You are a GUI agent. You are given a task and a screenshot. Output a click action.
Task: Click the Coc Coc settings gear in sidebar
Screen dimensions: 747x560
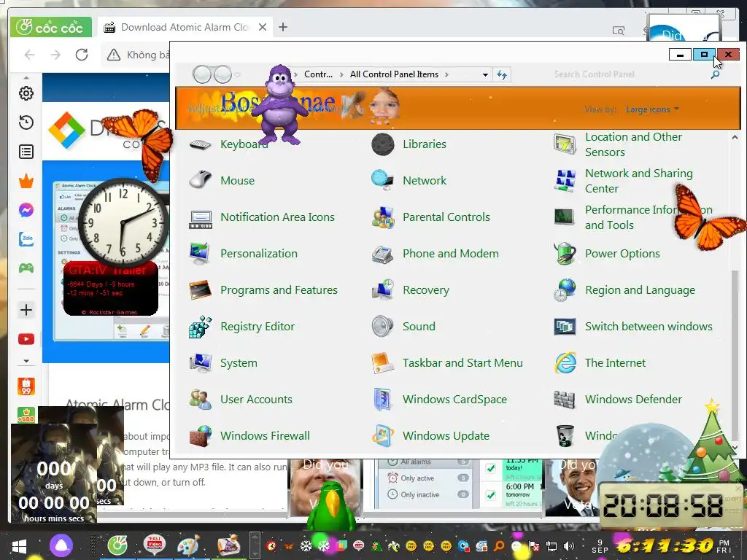[26, 93]
